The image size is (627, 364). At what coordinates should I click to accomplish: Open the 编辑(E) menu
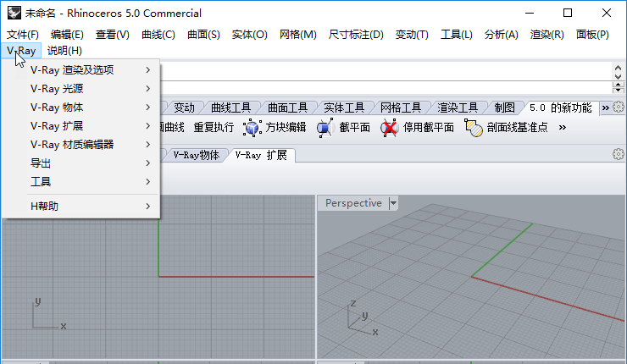pos(67,35)
